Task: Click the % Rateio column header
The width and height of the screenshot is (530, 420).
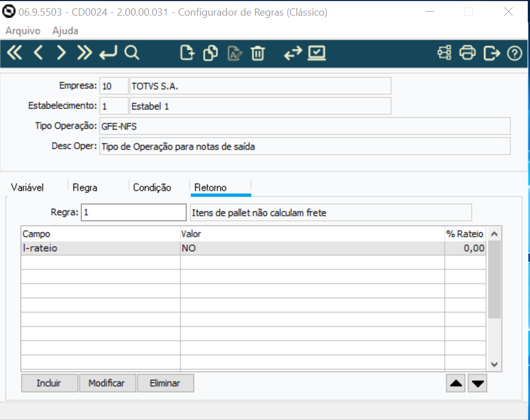Action: (x=466, y=234)
